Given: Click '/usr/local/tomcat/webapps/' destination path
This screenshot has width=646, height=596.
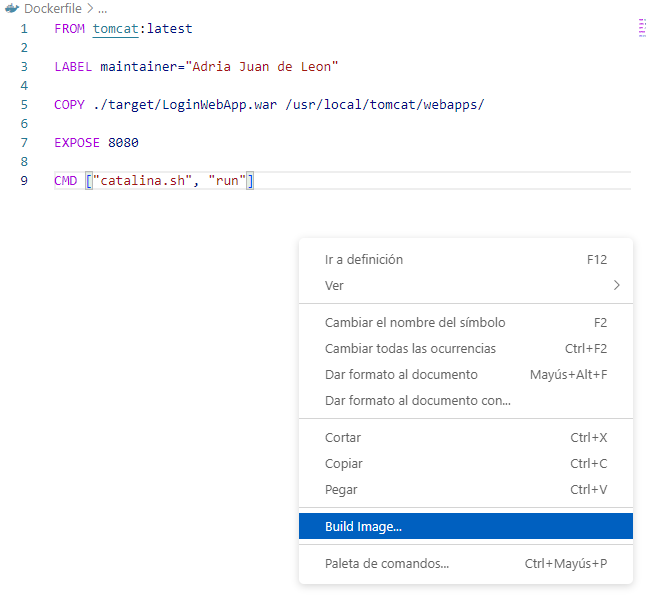Looking at the screenshot, I should 385,105.
